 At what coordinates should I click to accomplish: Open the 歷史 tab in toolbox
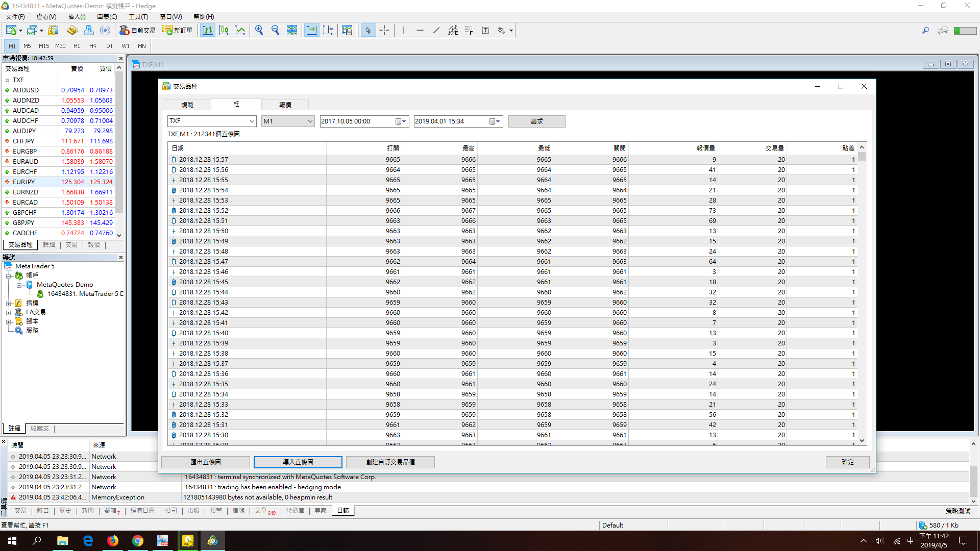tap(65, 511)
